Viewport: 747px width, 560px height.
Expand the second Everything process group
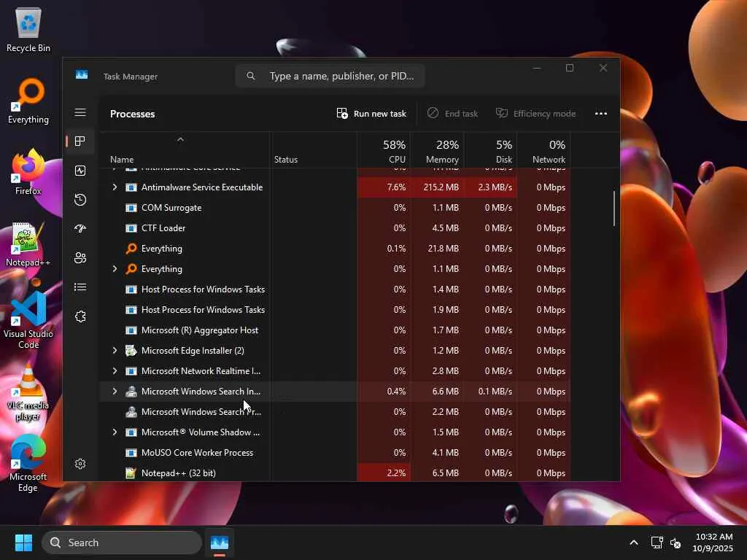115,268
